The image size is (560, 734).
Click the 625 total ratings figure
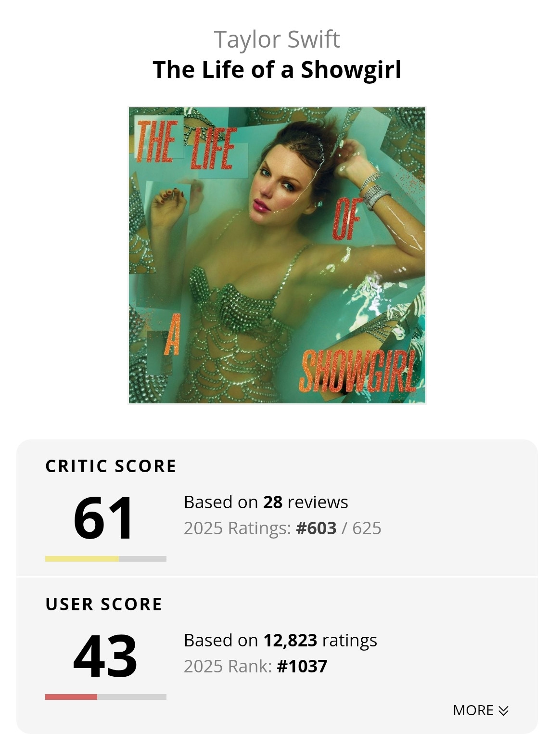(367, 528)
